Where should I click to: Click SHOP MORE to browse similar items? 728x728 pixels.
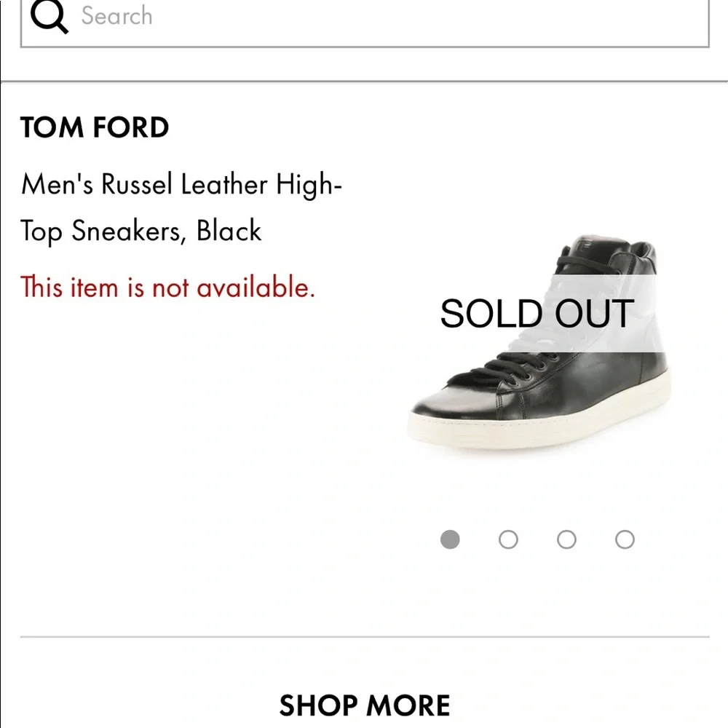[364, 704]
